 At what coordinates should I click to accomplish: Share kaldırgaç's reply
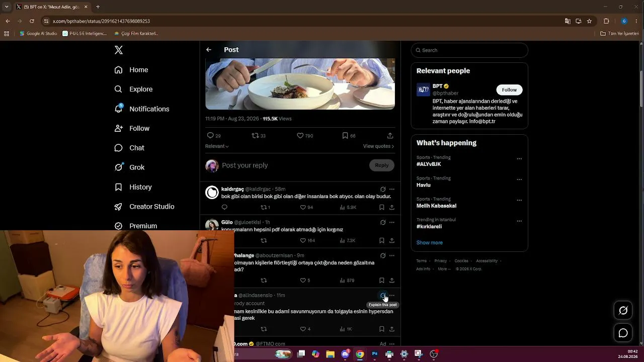(x=391, y=207)
